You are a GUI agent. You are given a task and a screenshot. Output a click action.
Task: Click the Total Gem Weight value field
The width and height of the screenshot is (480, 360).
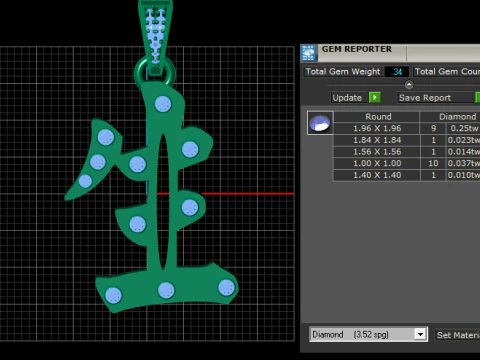point(396,72)
